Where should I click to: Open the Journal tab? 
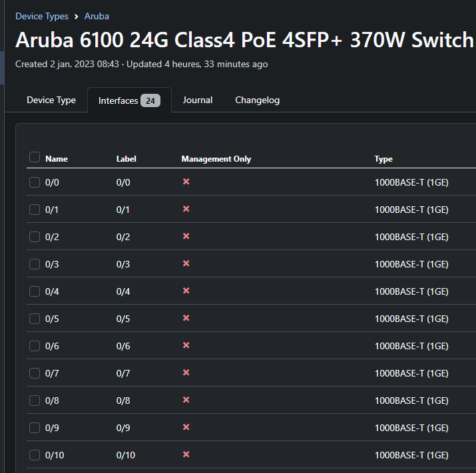(198, 100)
